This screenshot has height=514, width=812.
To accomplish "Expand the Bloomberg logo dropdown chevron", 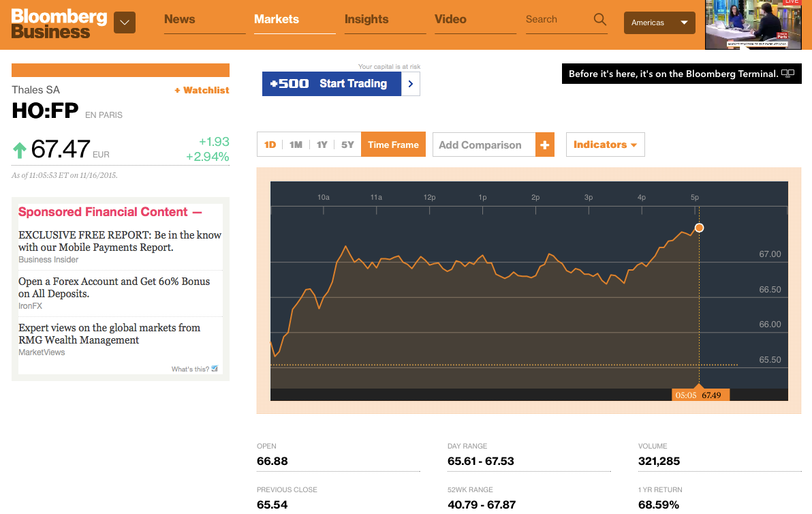I will [124, 22].
